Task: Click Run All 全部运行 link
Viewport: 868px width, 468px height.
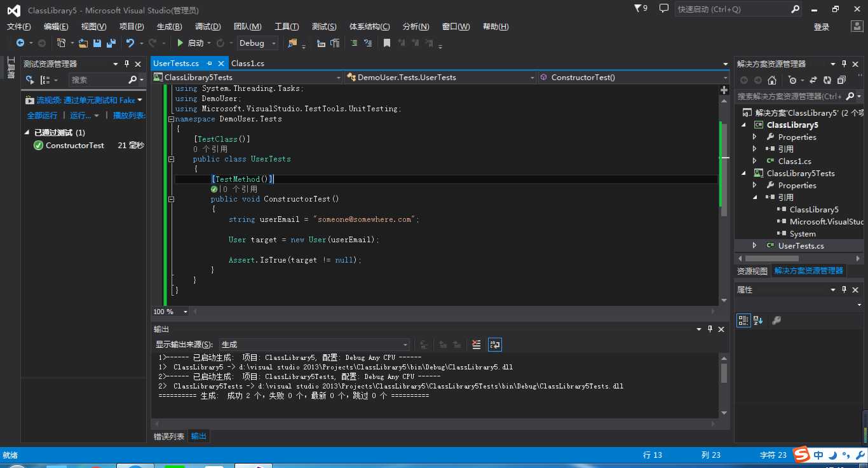Action: coord(42,115)
